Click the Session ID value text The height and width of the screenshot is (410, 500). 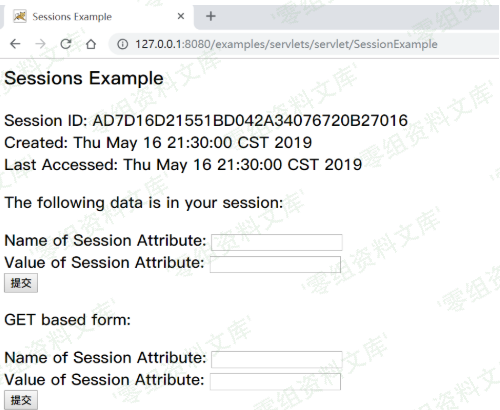[250, 120]
